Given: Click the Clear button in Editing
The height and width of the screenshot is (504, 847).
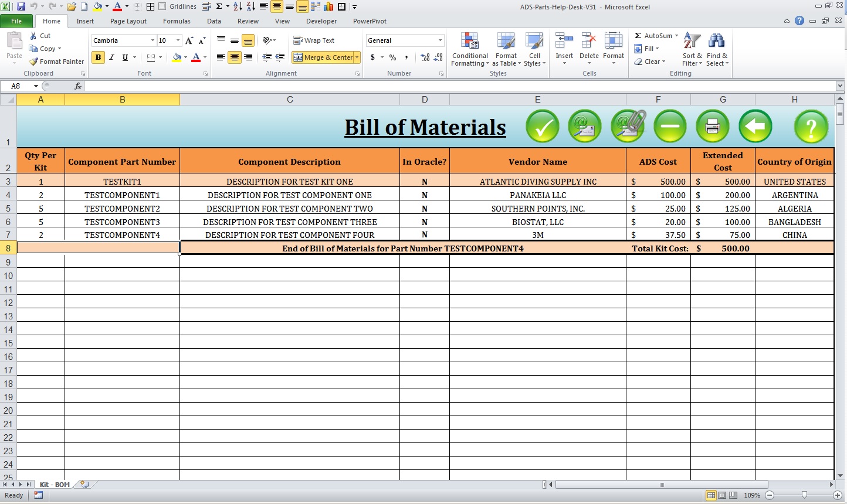Looking at the screenshot, I should (649, 62).
